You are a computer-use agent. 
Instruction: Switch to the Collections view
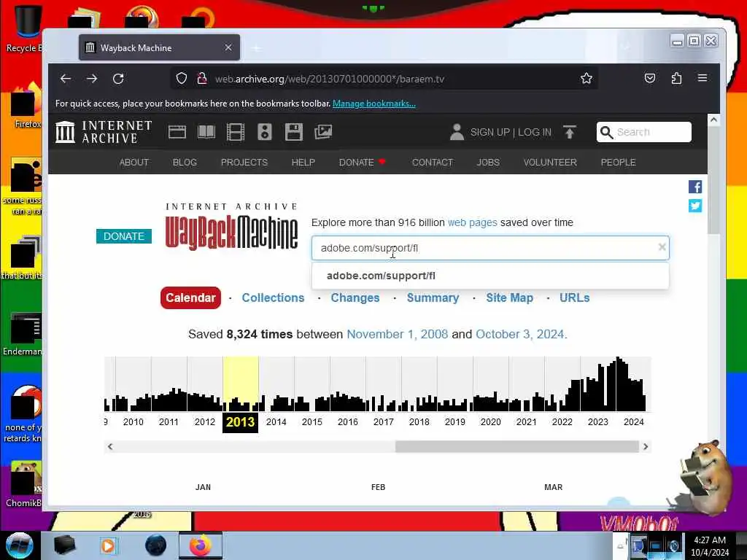coord(273,297)
